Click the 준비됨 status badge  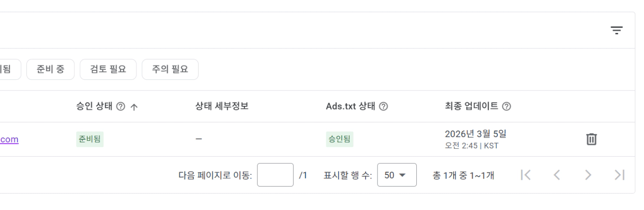coord(90,139)
